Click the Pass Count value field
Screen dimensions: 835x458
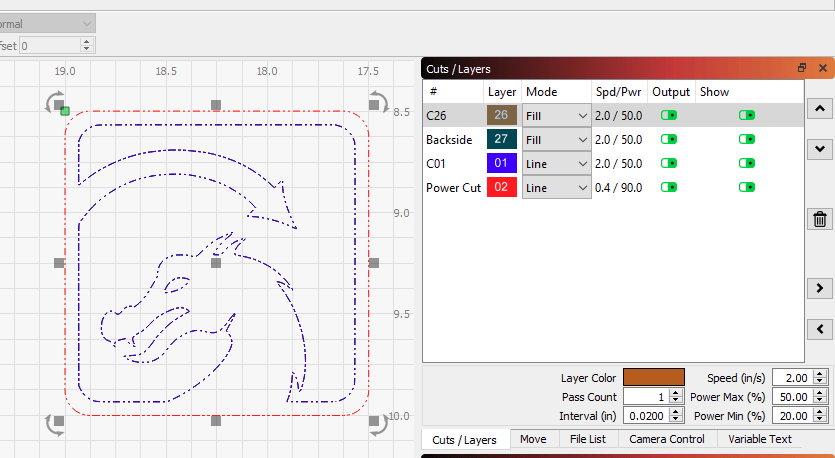click(x=646, y=397)
